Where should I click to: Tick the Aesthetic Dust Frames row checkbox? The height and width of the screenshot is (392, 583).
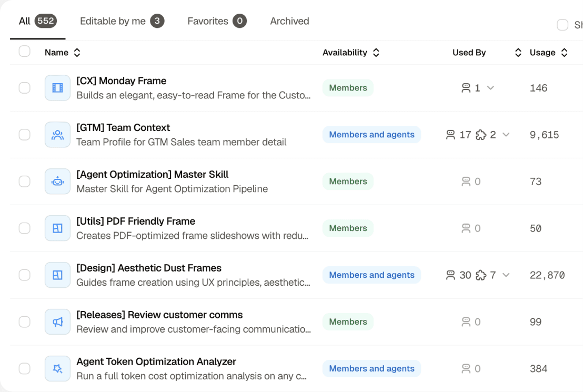point(25,275)
